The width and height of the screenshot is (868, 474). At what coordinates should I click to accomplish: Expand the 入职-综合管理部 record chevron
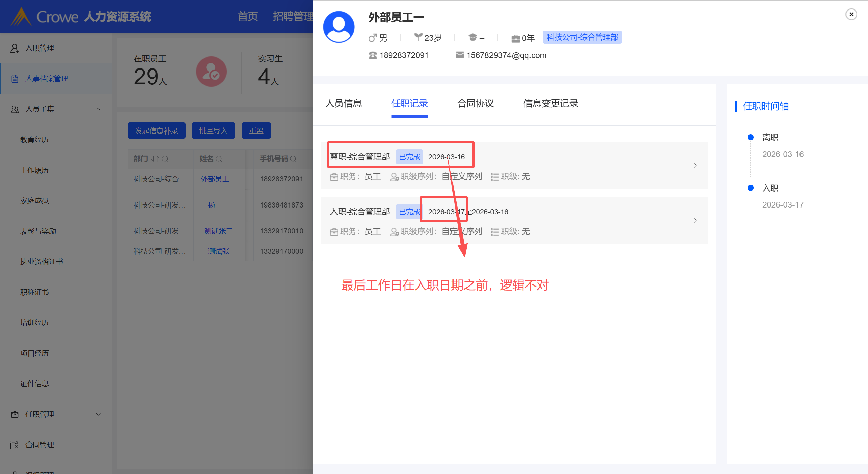(x=695, y=220)
